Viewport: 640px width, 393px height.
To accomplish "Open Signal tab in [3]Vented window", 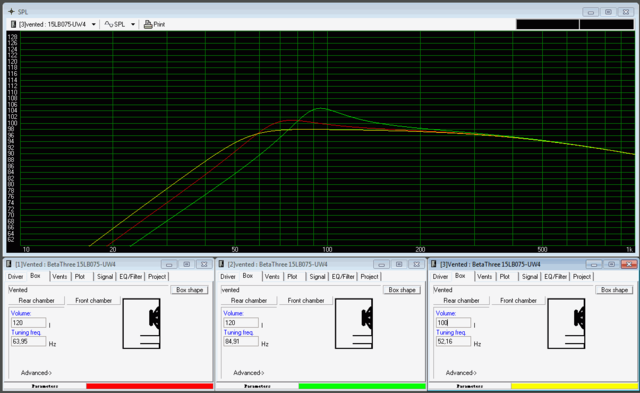I will coord(530,277).
